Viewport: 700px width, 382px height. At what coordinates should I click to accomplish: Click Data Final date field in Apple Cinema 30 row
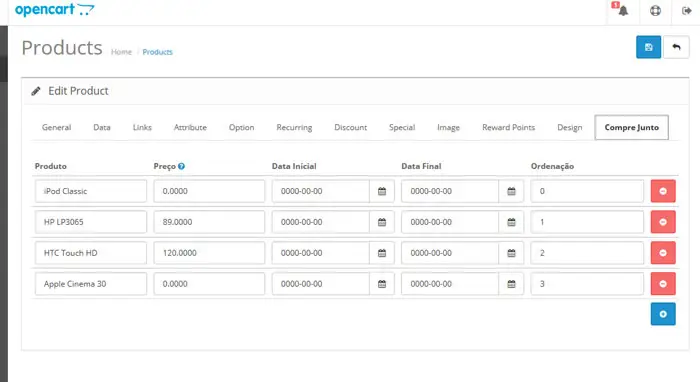[450, 284]
